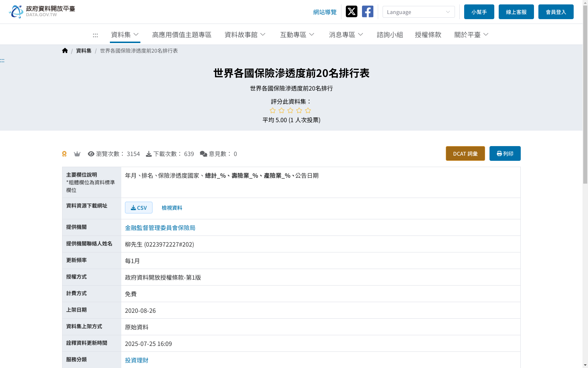This screenshot has height=368, width=588.
Task: Click the text 平均 5.00 (1 人次投票)
Action: (291, 120)
